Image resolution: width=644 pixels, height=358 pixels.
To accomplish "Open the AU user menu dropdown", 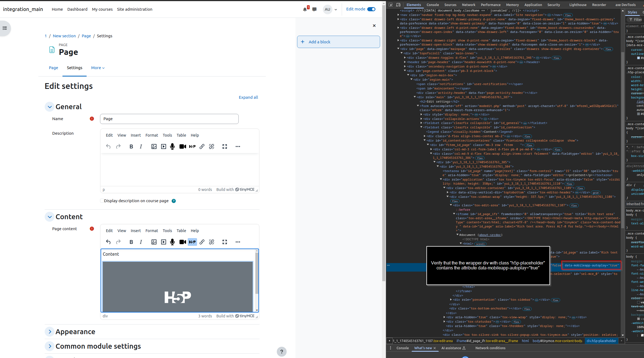I will (x=330, y=9).
